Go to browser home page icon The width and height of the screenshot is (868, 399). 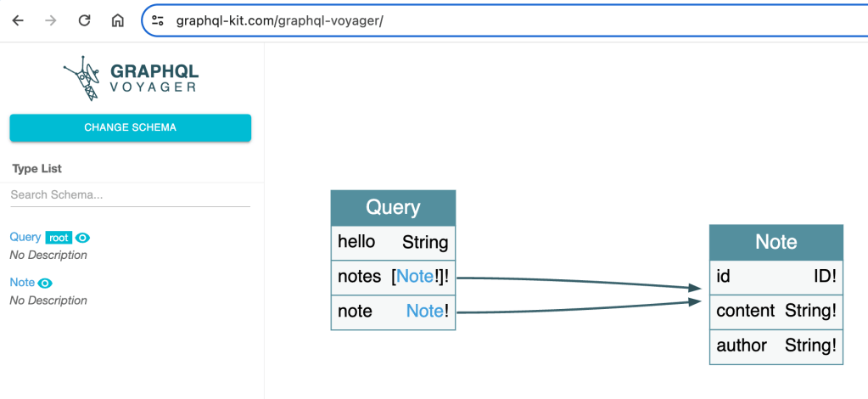pos(117,20)
